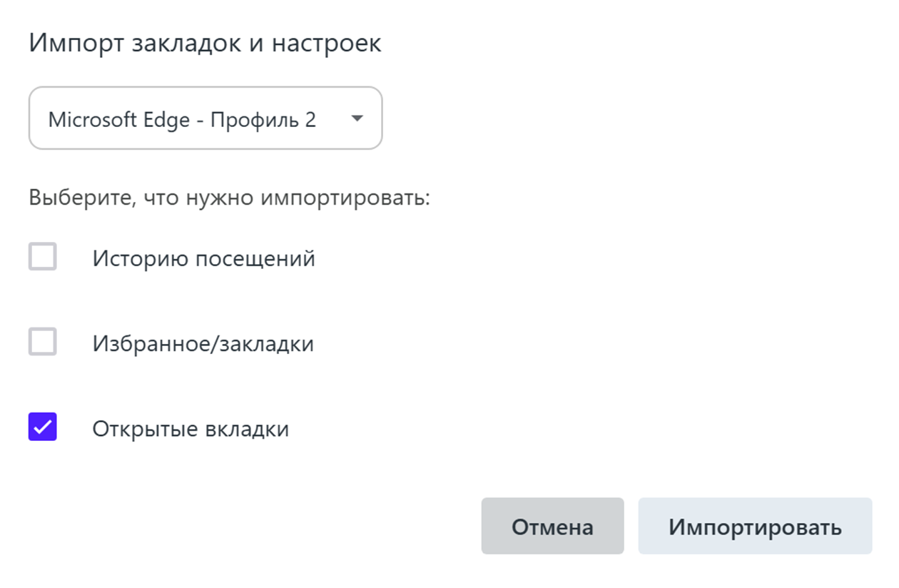Click the 'Открытые вкладки' label text
The width and height of the screenshot is (899, 588).
pos(191,428)
